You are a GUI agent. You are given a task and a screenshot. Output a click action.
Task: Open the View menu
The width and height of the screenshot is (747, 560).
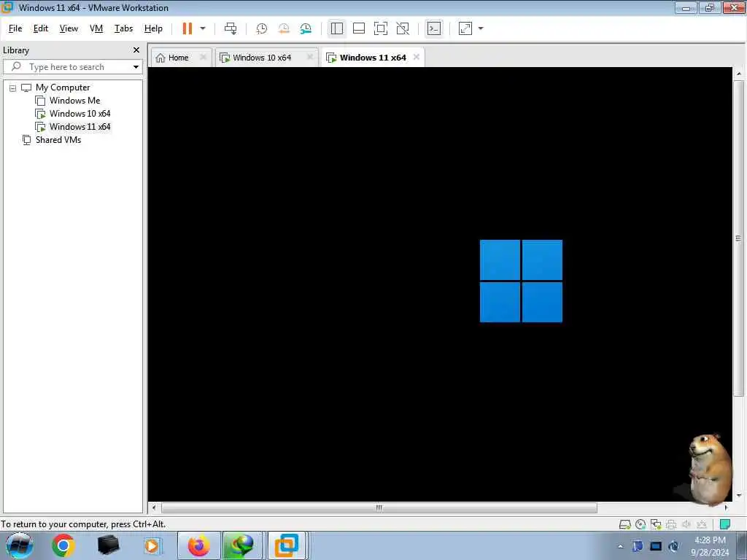pyautogui.click(x=69, y=28)
